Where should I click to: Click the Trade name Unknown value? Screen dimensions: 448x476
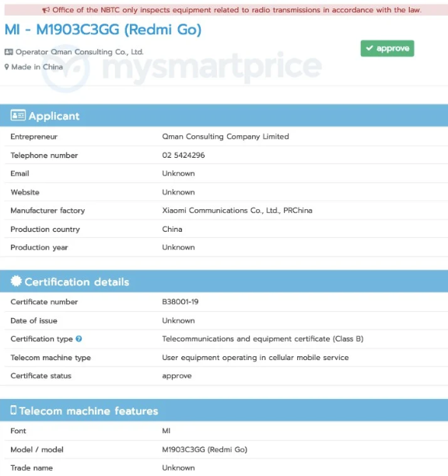click(178, 467)
